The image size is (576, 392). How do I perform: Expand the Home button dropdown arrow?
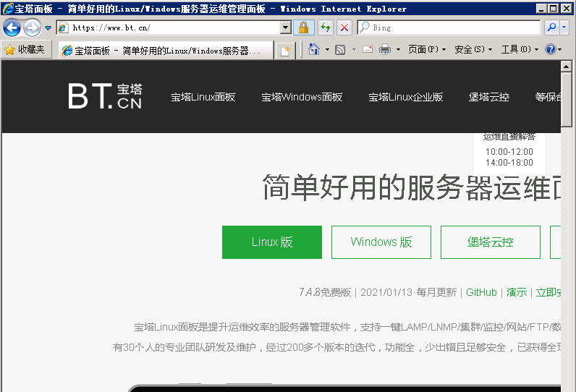pyautogui.click(x=327, y=49)
